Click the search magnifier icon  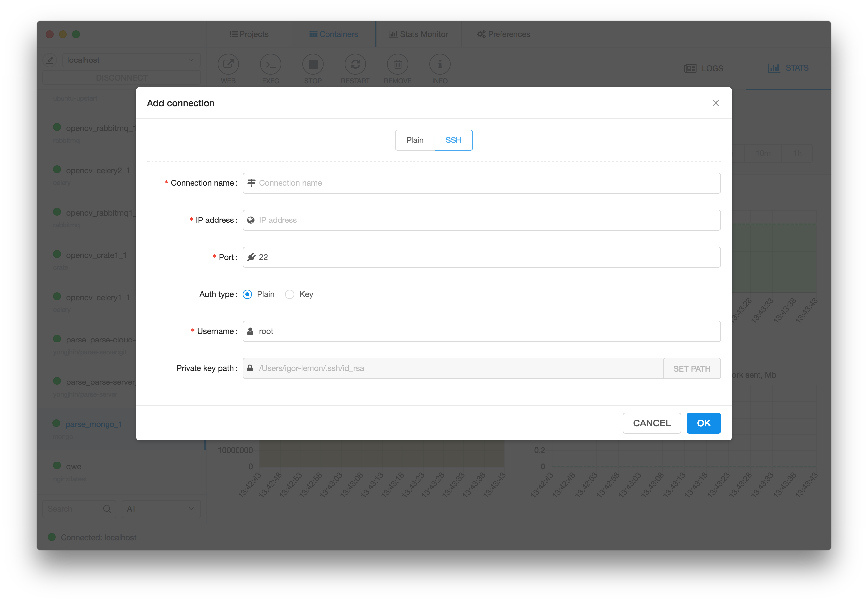[107, 509]
